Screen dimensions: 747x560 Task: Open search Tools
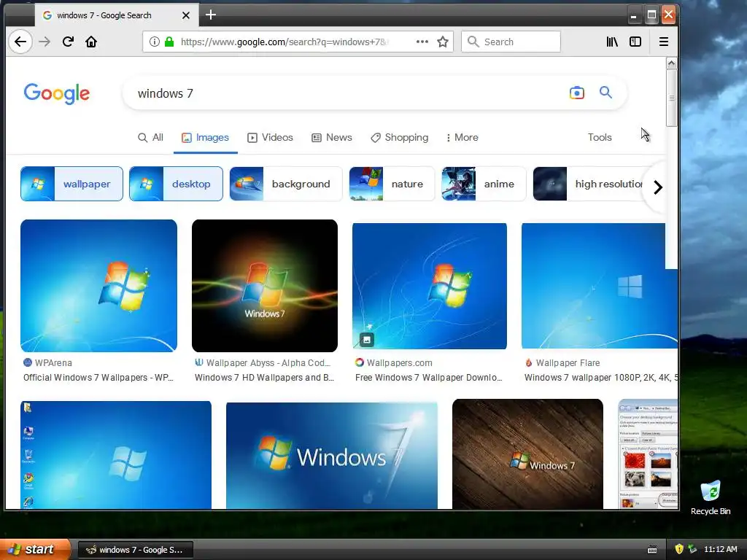click(x=600, y=138)
